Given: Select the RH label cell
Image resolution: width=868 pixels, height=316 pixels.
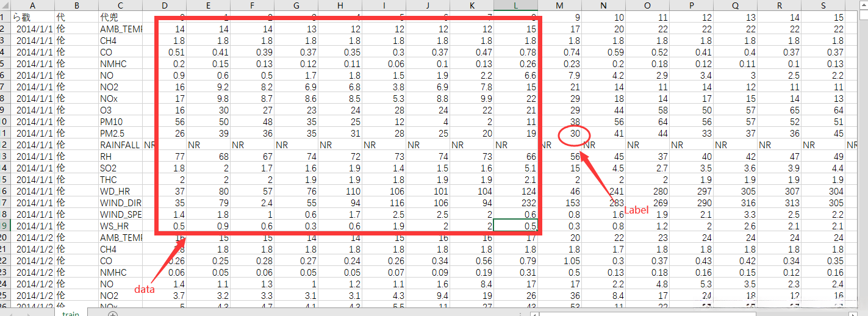Looking at the screenshot, I should tap(120, 156).
